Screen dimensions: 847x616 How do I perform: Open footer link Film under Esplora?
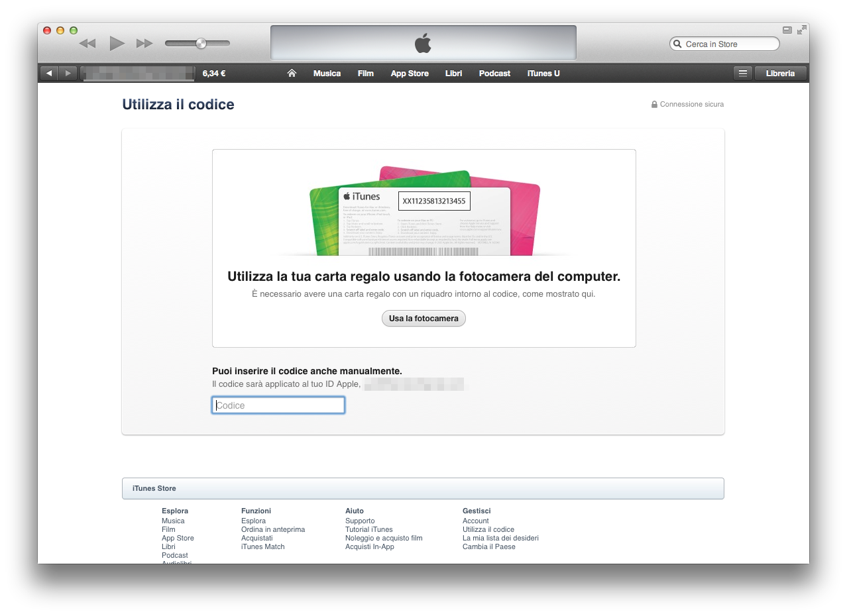pos(168,529)
